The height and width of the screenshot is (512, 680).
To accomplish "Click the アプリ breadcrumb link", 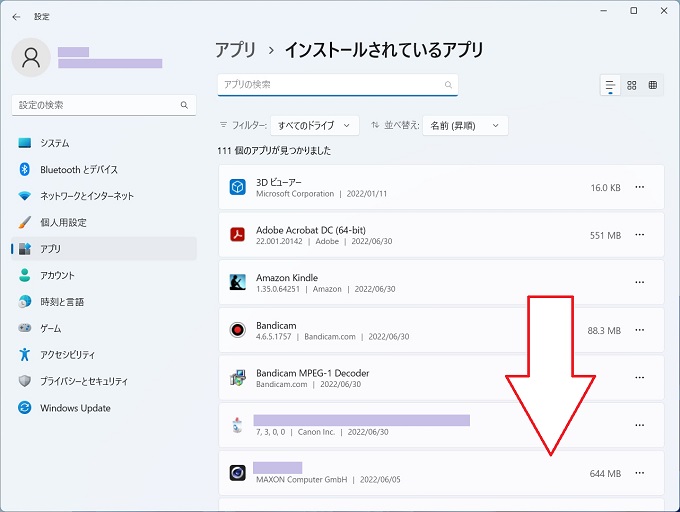I will (x=235, y=50).
